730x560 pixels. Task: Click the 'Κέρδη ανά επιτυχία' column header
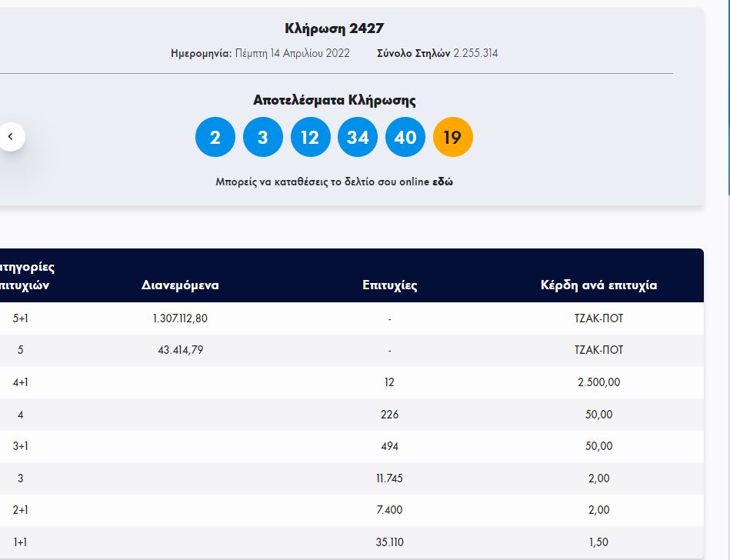598,285
